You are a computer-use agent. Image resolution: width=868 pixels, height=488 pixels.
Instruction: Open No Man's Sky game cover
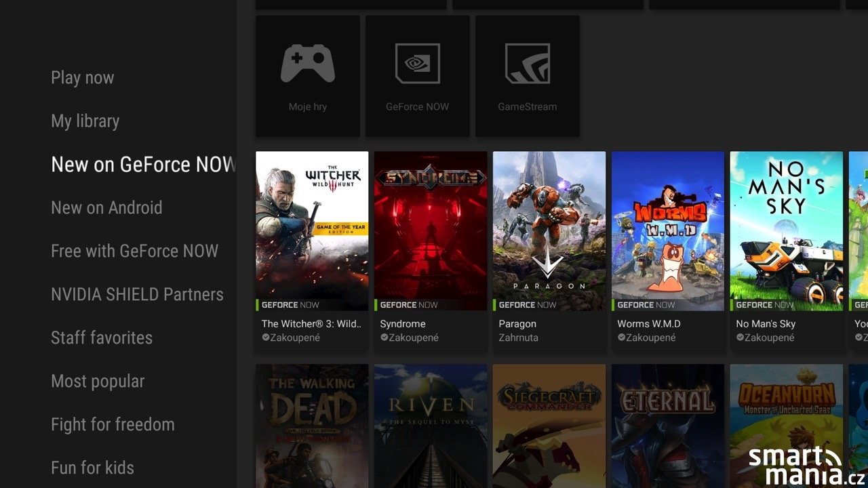[x=787, y=231]
